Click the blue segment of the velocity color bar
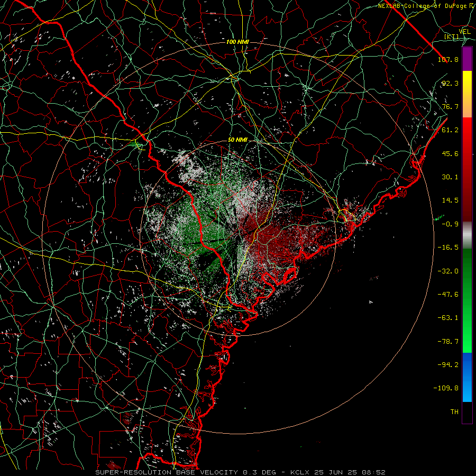The height and width of the screenshot is (476, 476). [x=467, y=377]
